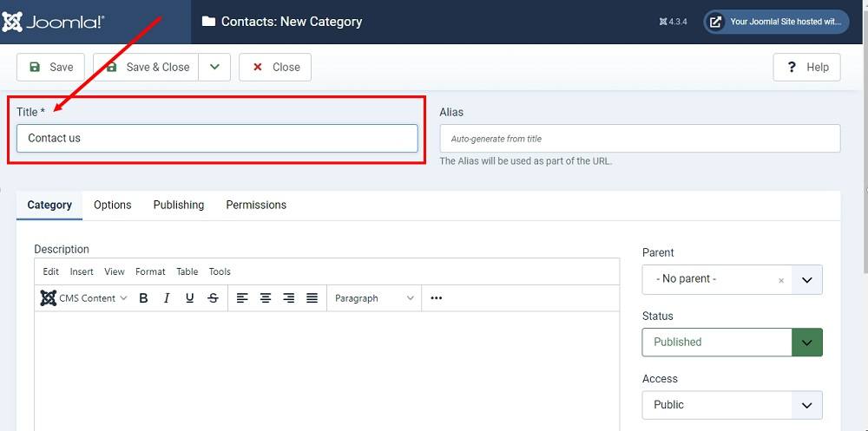Toggle strikethrough formatting
This screenshot has width=868, height=431.
click(x=214, y=298)
